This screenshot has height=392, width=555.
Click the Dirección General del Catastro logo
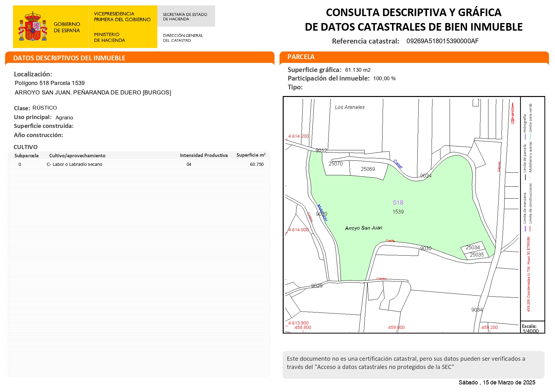pyautogui.click(x=183, y=38)
